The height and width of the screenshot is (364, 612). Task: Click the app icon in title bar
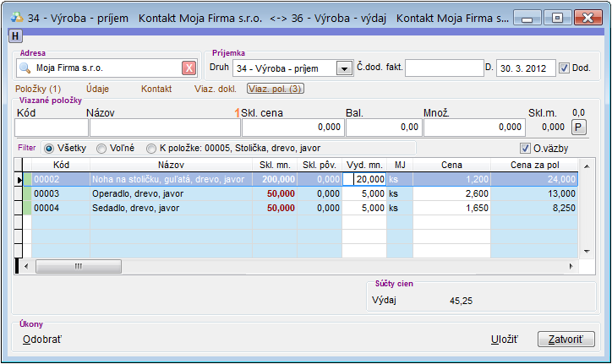(x=14, y=17)
